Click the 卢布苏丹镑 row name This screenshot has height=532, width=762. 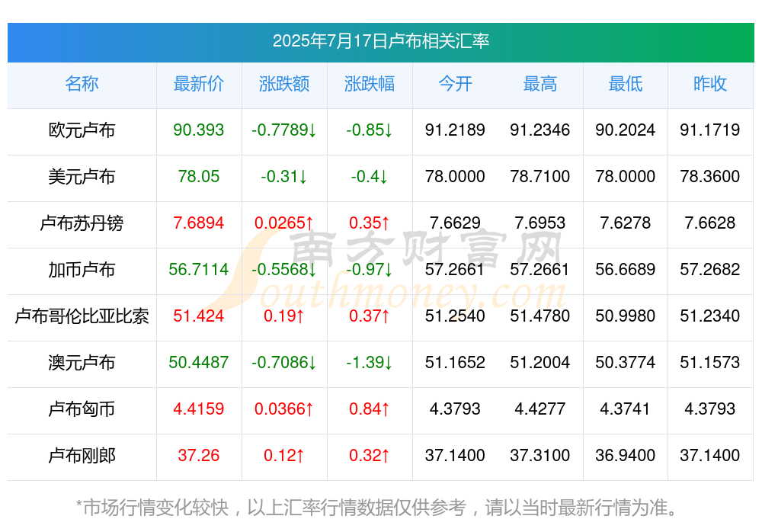pyautogui.click(x=82, y=223)
